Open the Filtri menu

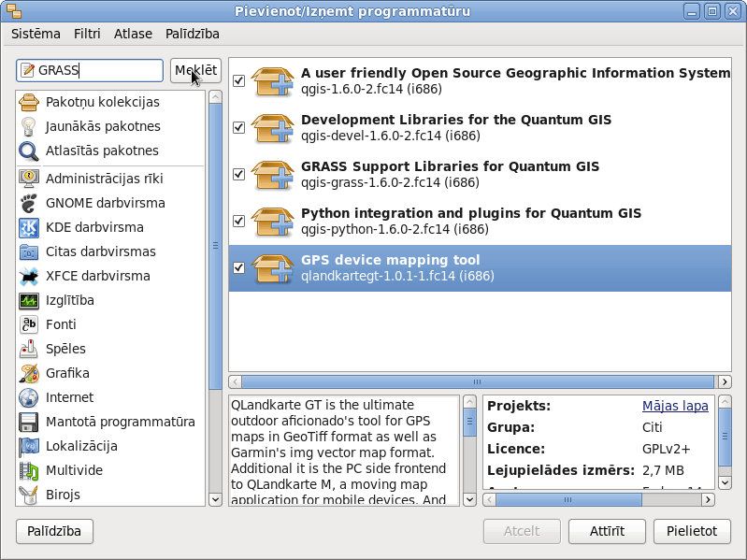(x=87, y=34)
